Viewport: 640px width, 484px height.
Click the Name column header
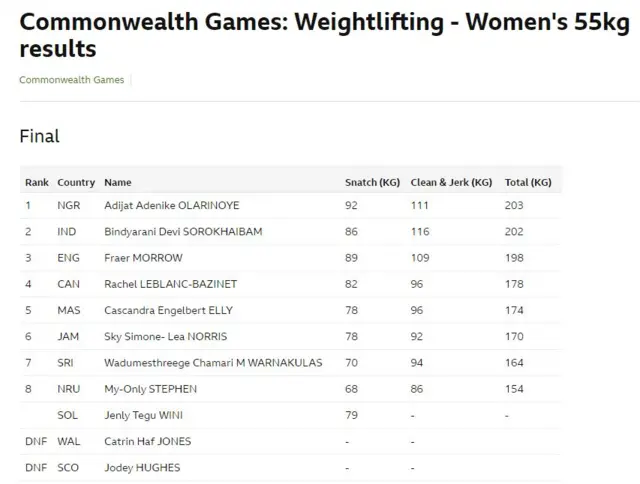tap(118, 183)
